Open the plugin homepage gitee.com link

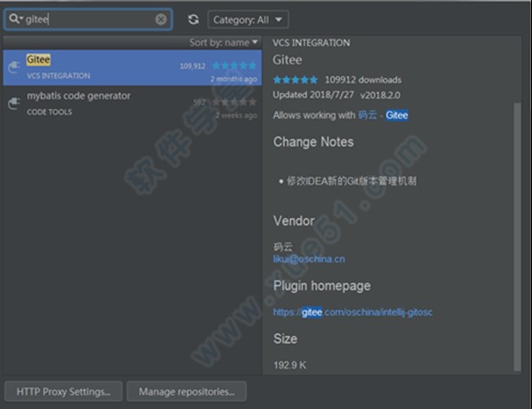click(353, 312)
